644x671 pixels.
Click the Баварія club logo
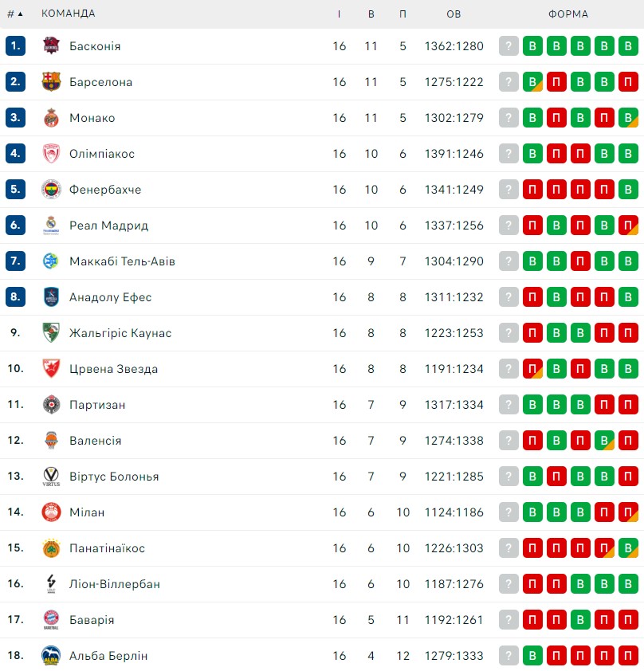(51, 620)
